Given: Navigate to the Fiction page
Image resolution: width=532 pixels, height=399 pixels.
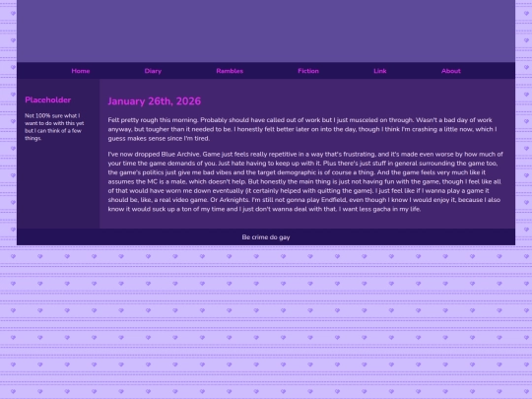Looking at the screenshot, I should pos(308,71).
